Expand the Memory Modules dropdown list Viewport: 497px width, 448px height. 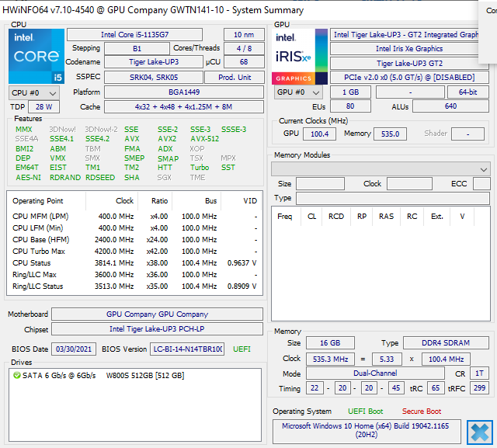[381, 169]
